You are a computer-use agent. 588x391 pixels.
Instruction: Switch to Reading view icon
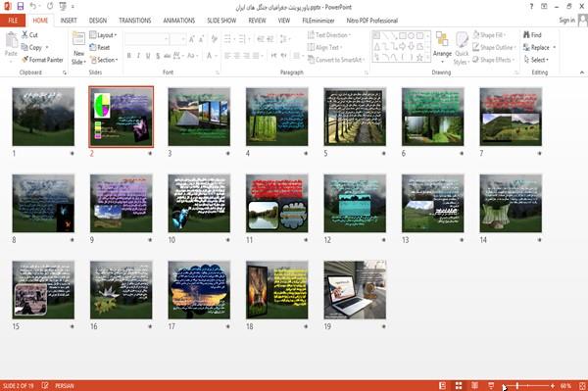[x=474, y=385]
